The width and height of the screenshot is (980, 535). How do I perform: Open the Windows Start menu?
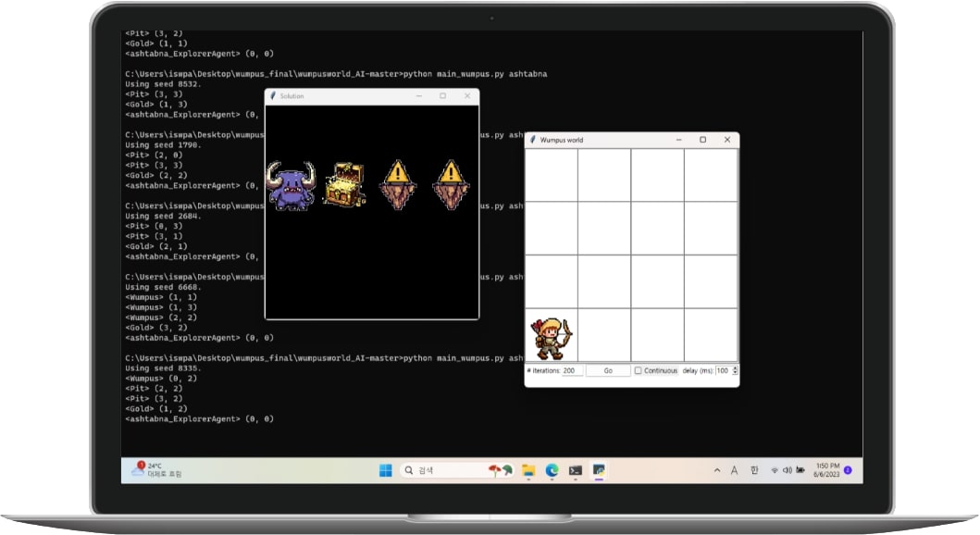(385, 470)
